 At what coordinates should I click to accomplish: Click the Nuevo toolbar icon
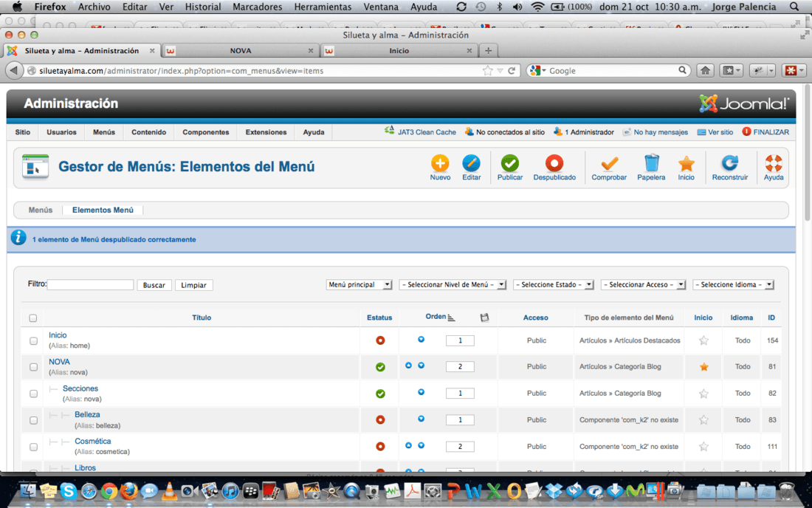point(440,164)
